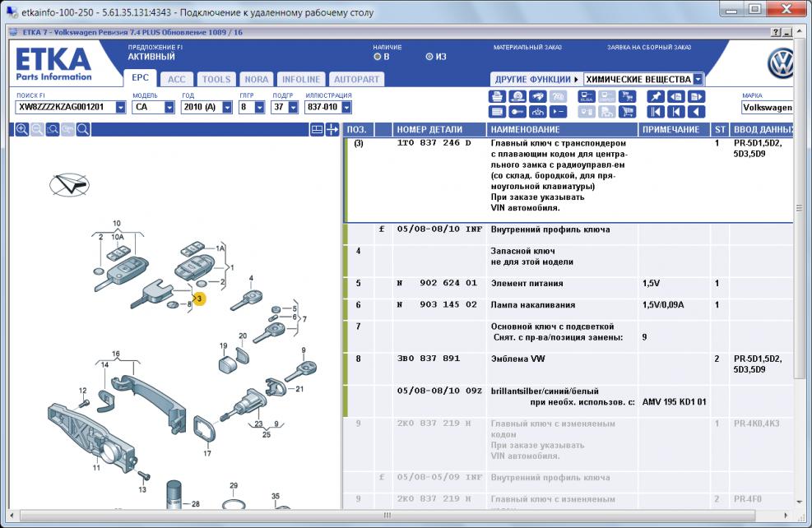The image size is (812, 528).
Task: Click the plain magnifier icon above the illustration
Action: tap(83, 129)
